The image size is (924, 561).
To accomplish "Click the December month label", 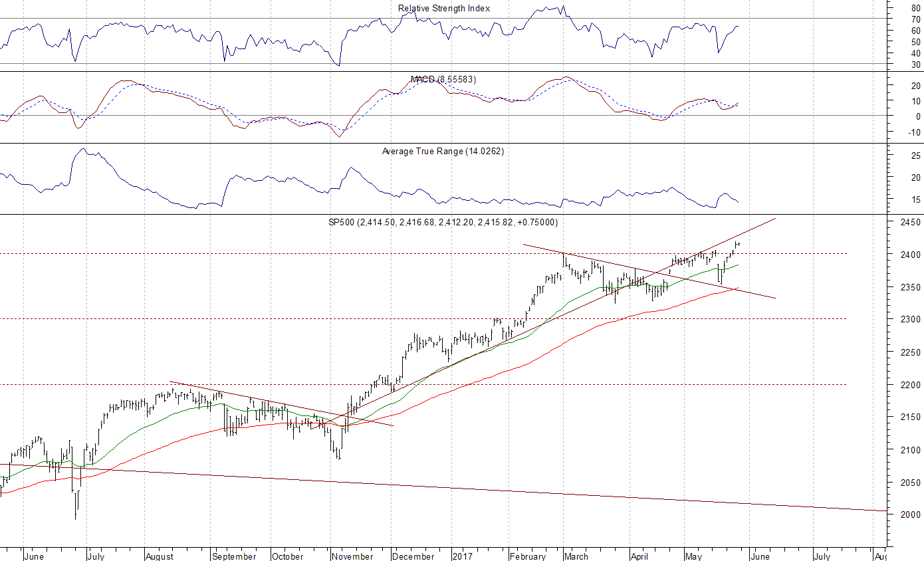I will click(413, 556).
